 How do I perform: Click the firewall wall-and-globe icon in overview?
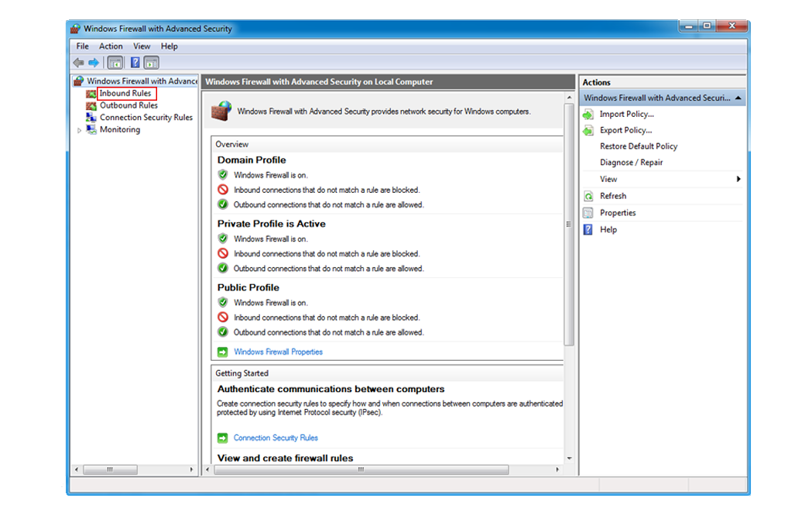(221, 112)
